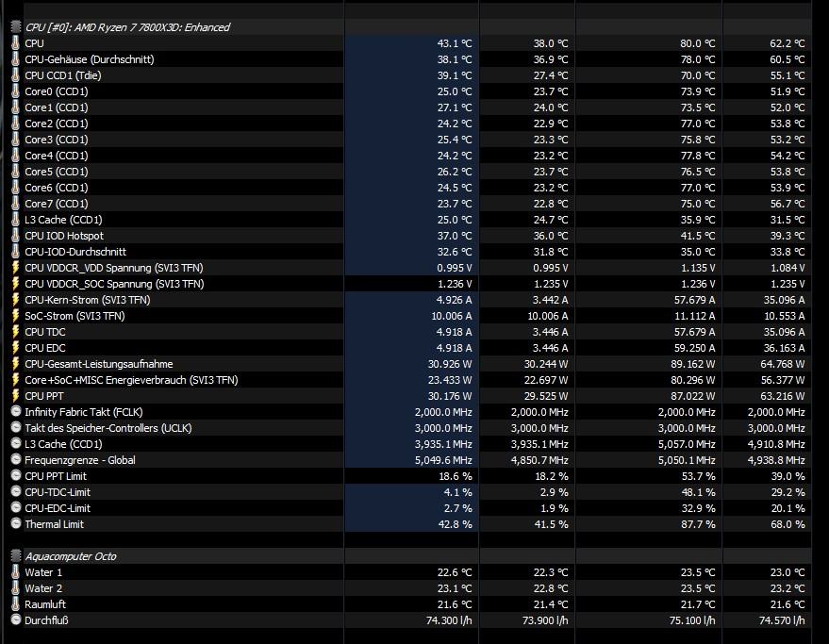829x644 pixels.
Task: Click clock icon of Takt des Speicher-Controllers (UCLK)
Action: tap(16, 427)
